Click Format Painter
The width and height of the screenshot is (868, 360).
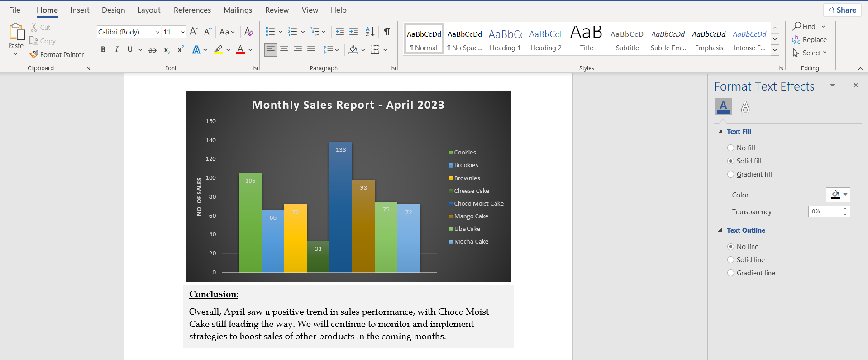pos(57,54)
